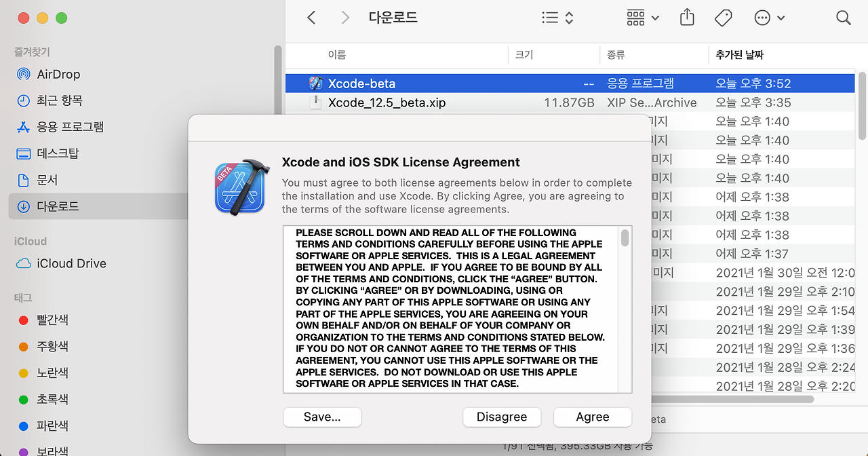
Task: Click the 2021년 1월 30일 date cell
Action: pos(785,273)
